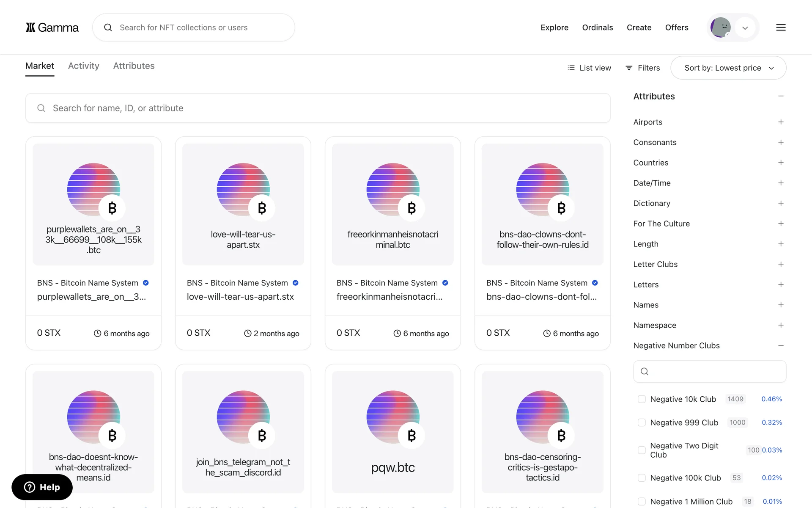Enable the Negative 999 Club filter

[642, 422]
